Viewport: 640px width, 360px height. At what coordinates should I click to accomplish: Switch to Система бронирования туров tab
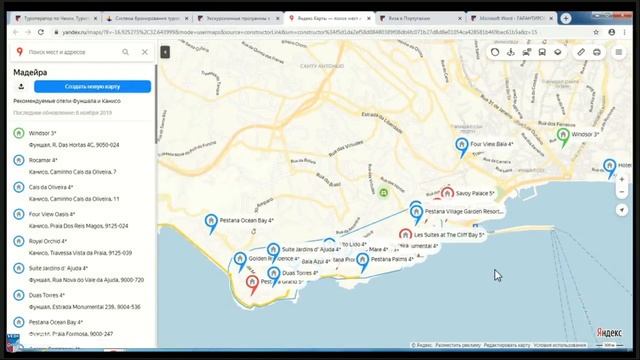pos(147,18)
